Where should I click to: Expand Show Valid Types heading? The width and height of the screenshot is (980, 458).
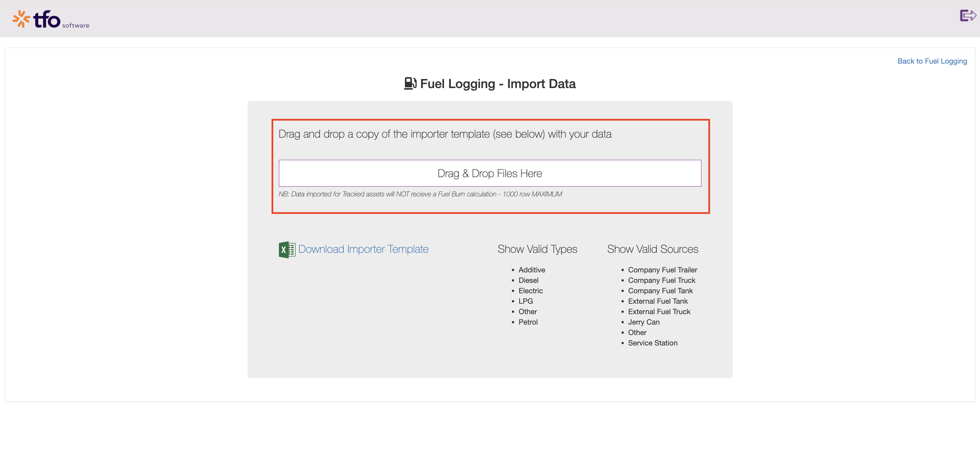coord(537,249)
